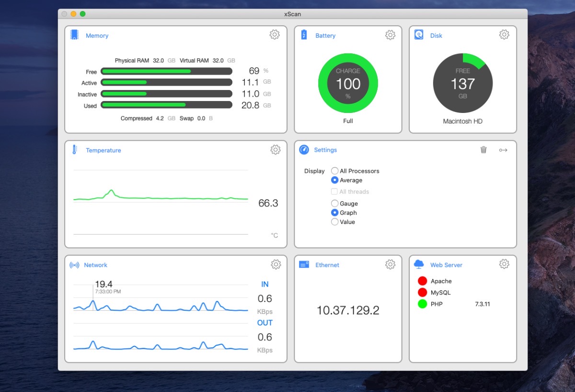Viewport: 575px width, 392px height.
Task: Select the Value display option
Action: pos(335,222)
